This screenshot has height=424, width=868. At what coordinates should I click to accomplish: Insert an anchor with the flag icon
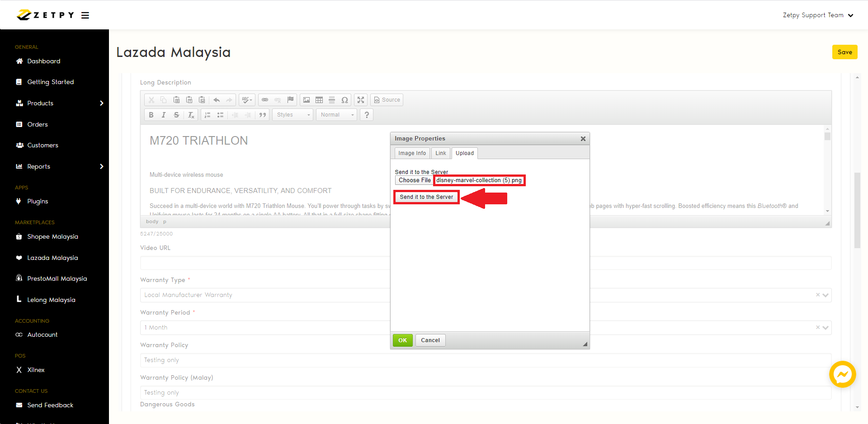[290, 100]
